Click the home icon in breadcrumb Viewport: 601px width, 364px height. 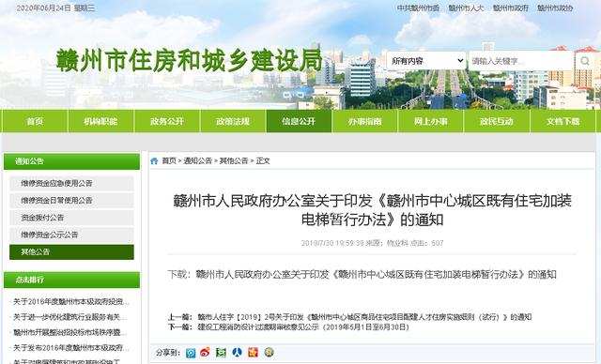154,161
